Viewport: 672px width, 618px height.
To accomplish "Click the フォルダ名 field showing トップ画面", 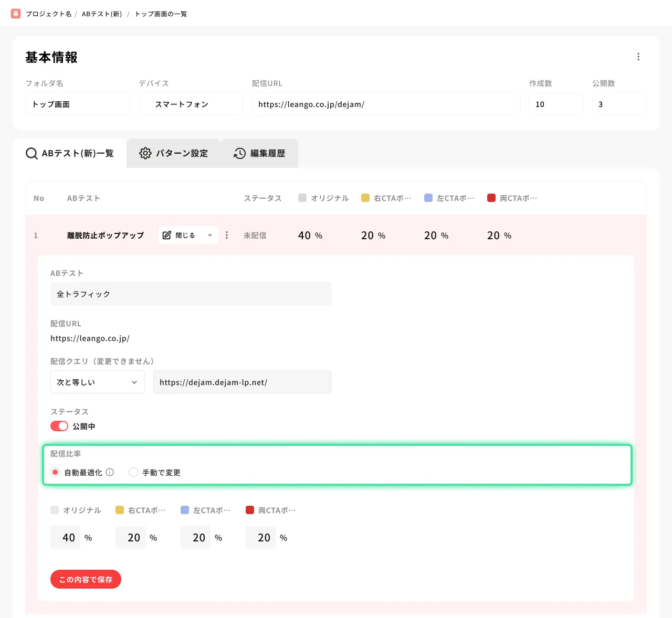I will pos(78,104).
